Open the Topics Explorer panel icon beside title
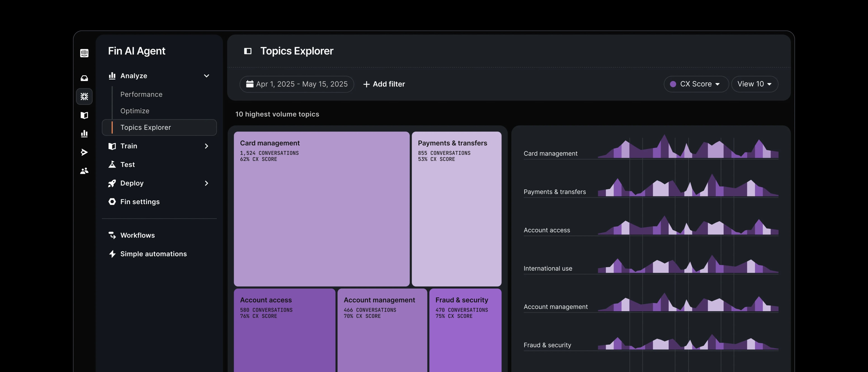The image size is (868, 372). click(x=248, y=51)
